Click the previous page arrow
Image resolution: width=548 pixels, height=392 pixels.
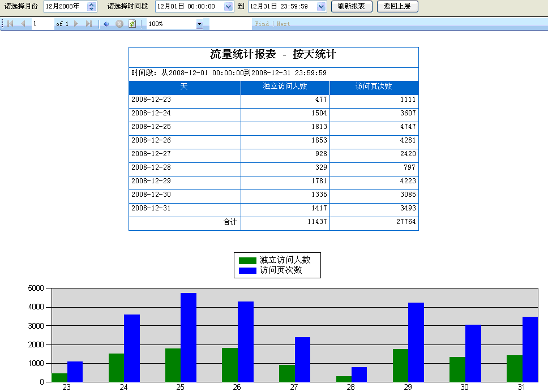[x=23, y=24]
